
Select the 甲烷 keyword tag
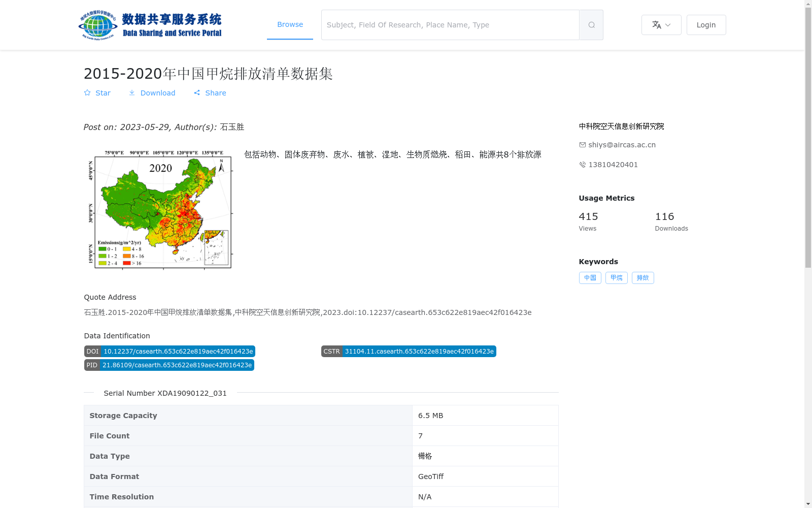point(617,278)
